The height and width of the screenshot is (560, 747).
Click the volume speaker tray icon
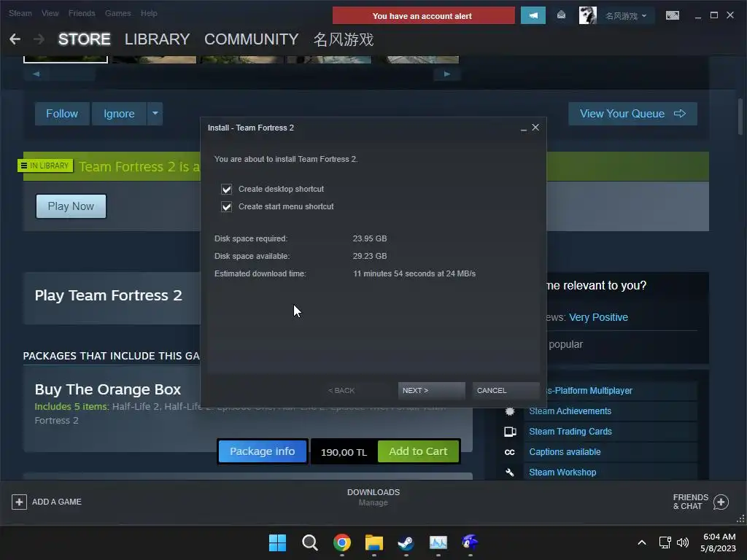(x=683, y=542)
